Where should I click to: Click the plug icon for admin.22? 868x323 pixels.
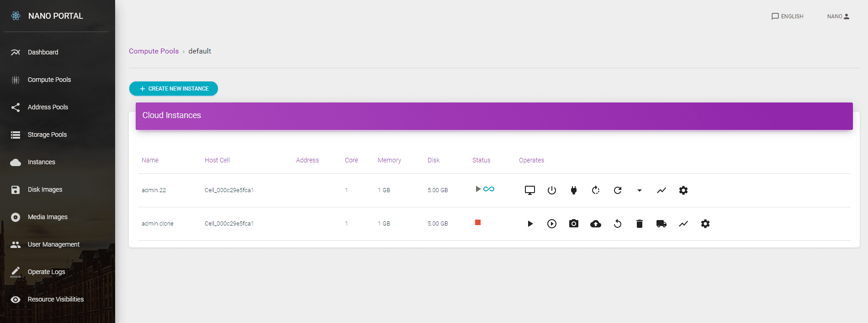(x=573, y=190)
